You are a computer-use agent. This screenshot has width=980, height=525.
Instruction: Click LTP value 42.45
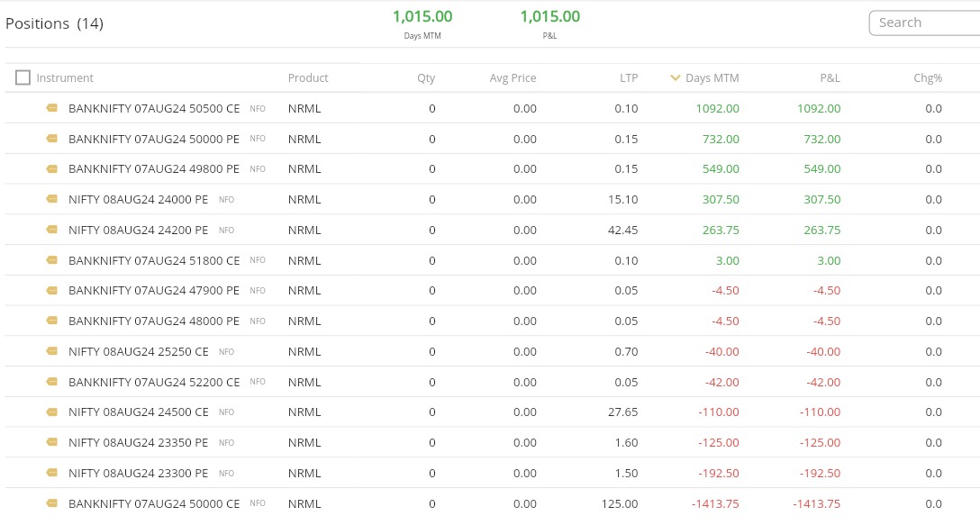click(x=622, y=230)
